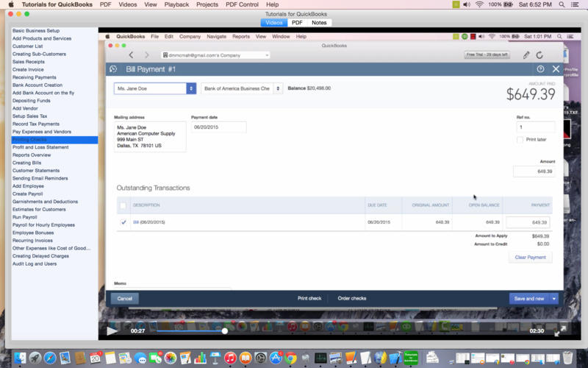
Task: Click the refresh icon in QuickBooks toolbar
Action: click(x=539, y=55)
